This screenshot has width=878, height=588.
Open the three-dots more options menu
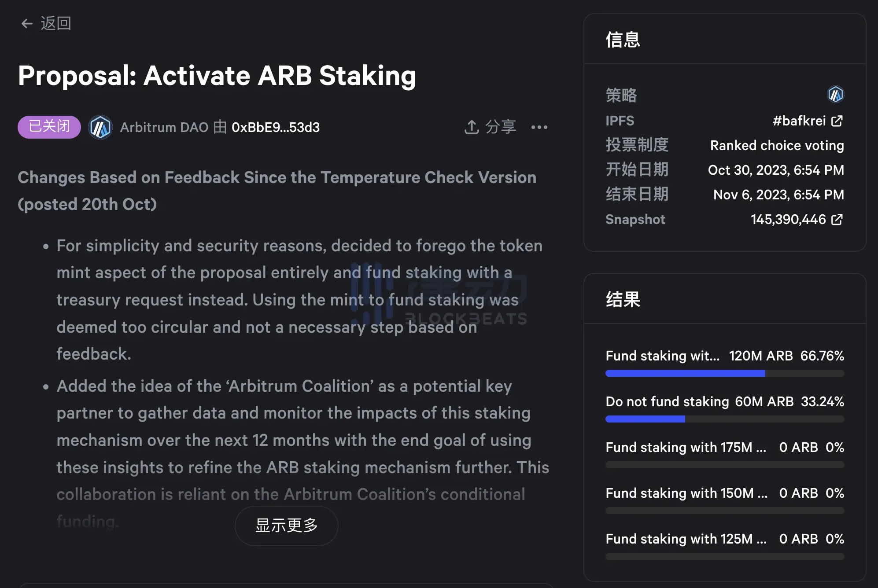coord(539,127)
